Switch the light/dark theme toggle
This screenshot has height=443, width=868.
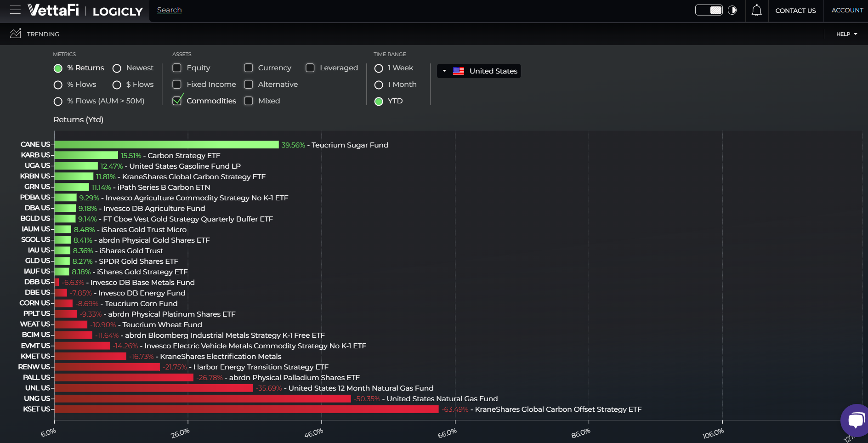pyautogui.click(x=709, y=10)
